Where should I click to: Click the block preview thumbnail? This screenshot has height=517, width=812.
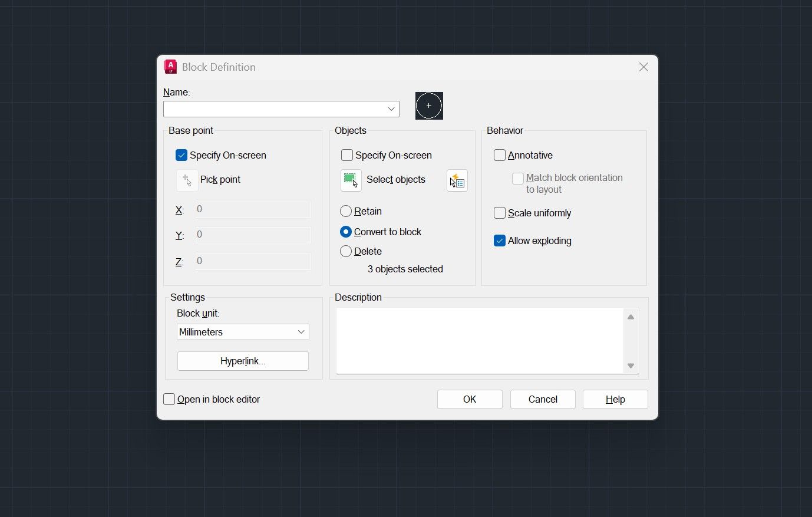click(x=428, y=106)
